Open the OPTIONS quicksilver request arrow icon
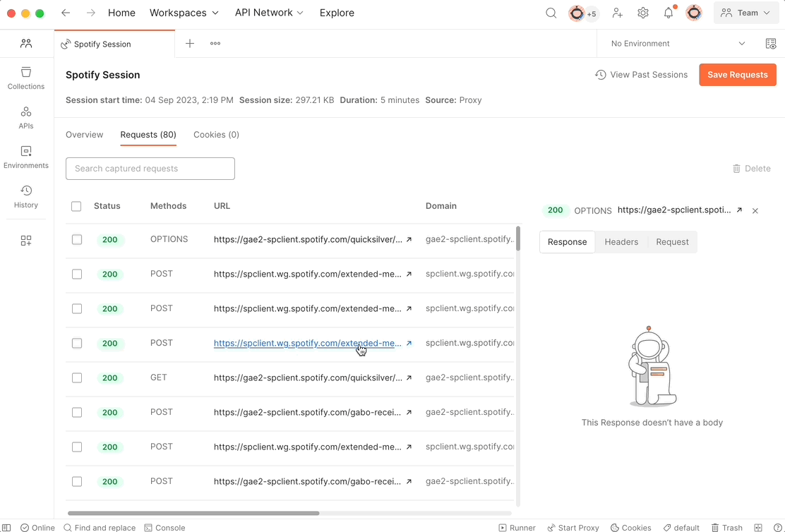 [409, 240]
